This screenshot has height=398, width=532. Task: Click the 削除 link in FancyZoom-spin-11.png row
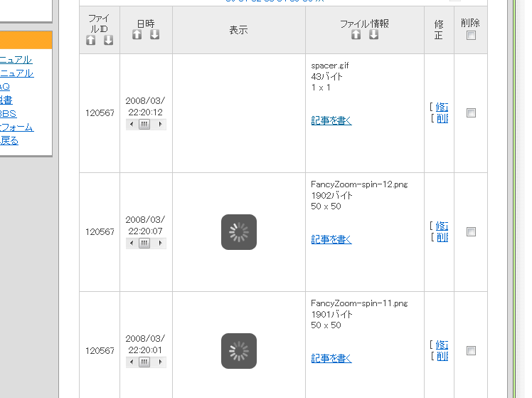point(442,356)
